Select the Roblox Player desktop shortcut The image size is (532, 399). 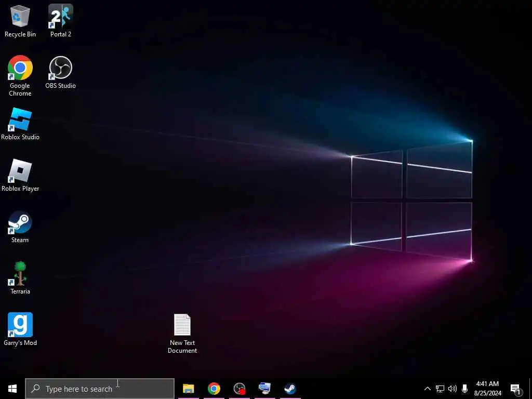[x=20, y=176]
